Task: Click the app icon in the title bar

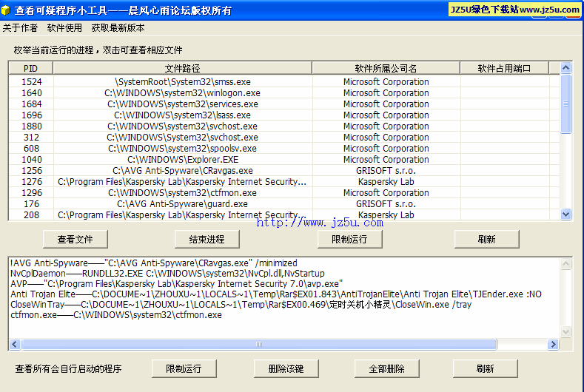Action: [7, 10]
